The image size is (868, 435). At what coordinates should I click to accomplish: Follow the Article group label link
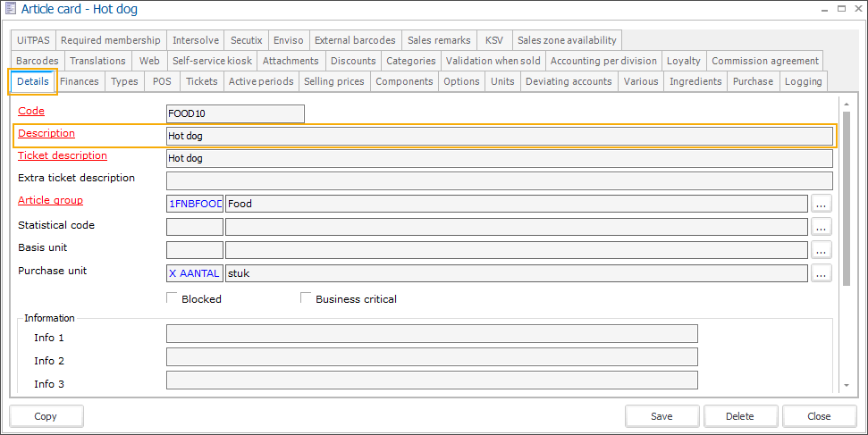(x=50, y=200)
